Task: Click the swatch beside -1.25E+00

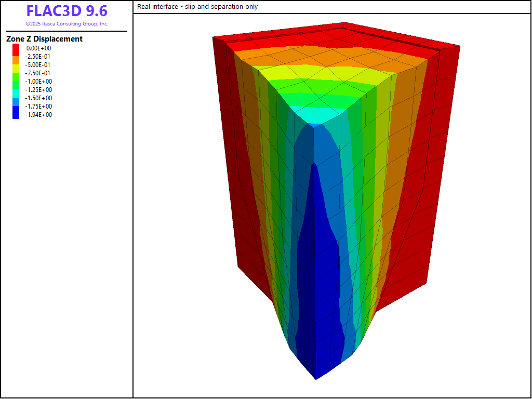Action: [x=16, y=90]
